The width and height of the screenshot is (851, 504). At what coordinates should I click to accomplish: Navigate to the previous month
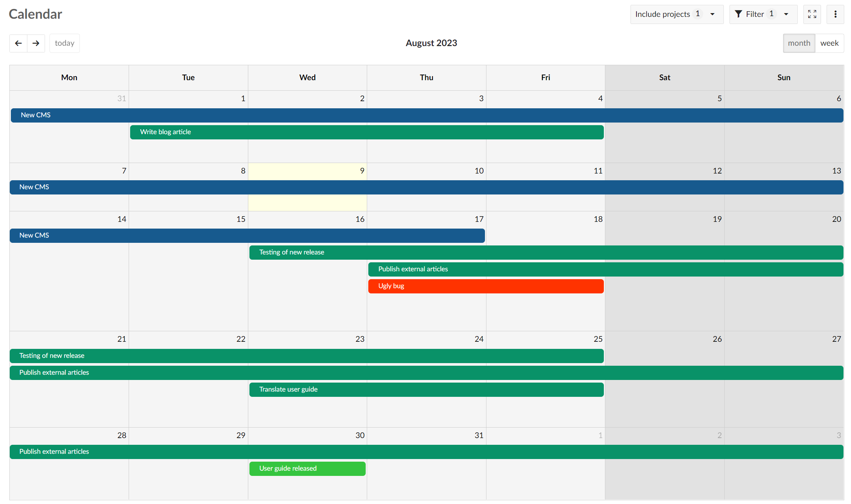pos(18,43)
